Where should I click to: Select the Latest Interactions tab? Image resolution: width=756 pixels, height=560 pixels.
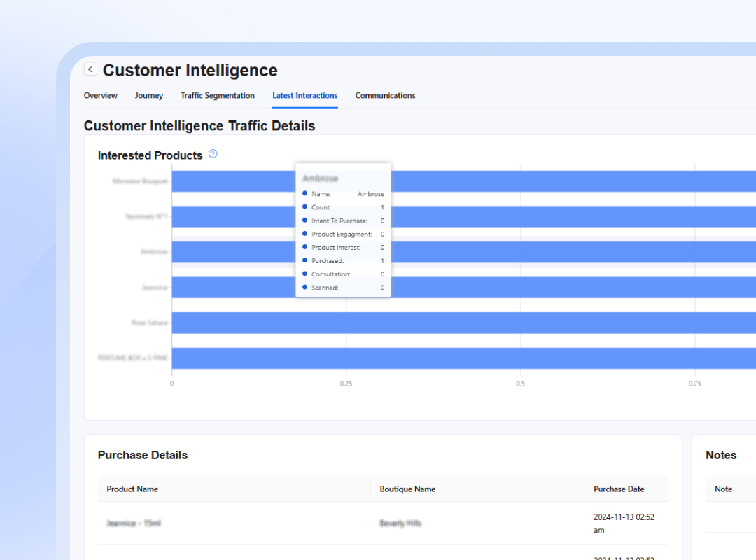click(x=304, y=95)
